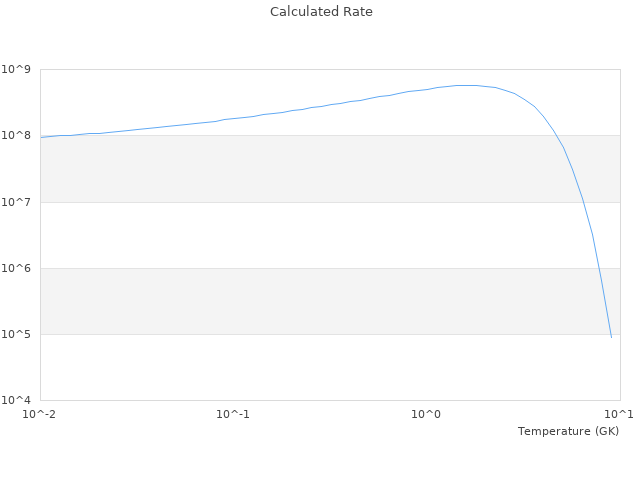Click the left starting point of the curve
Image resolution: width=640 pixels, height=480 pixels.
[x=41, y=137]
